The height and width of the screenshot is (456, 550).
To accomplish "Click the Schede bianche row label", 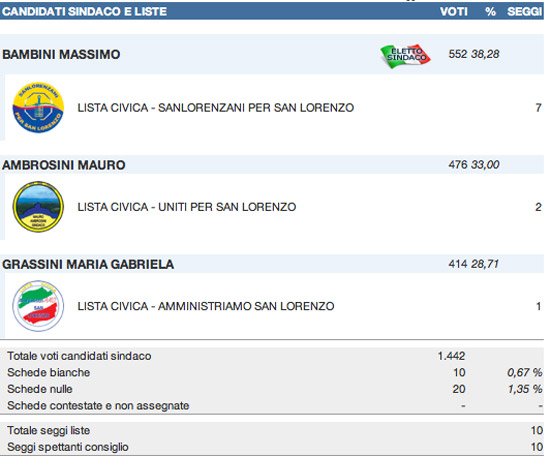I will [48, 373].
